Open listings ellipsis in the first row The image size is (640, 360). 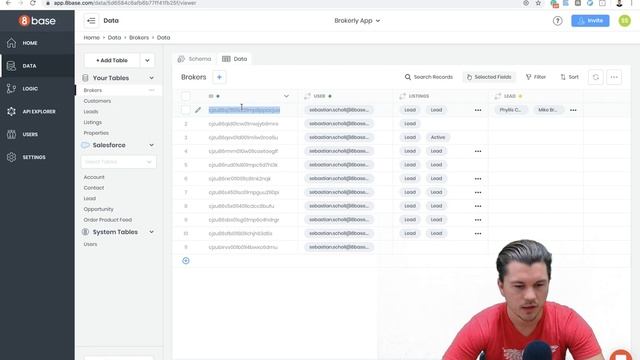pyautogui.click(x=478, y=110)
